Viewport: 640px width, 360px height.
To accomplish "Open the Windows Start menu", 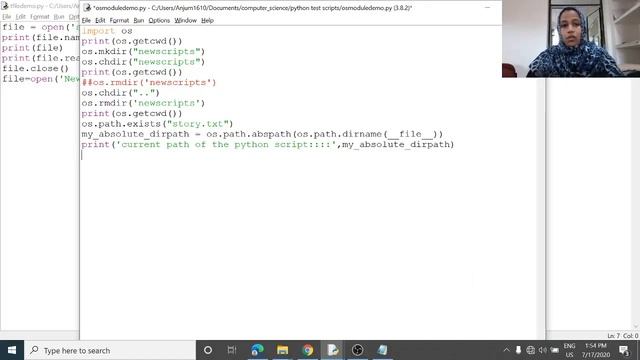I will 12,350.
